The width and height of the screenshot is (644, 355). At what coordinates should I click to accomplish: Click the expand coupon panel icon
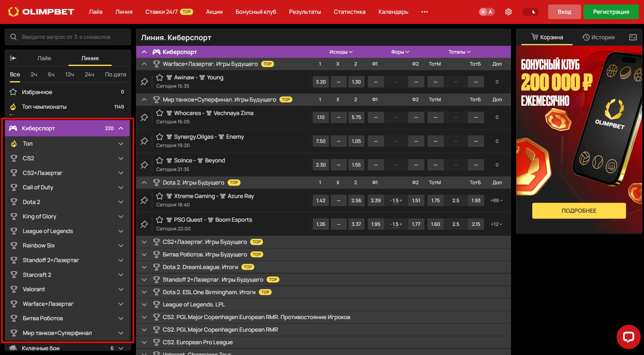click(633, 37)
